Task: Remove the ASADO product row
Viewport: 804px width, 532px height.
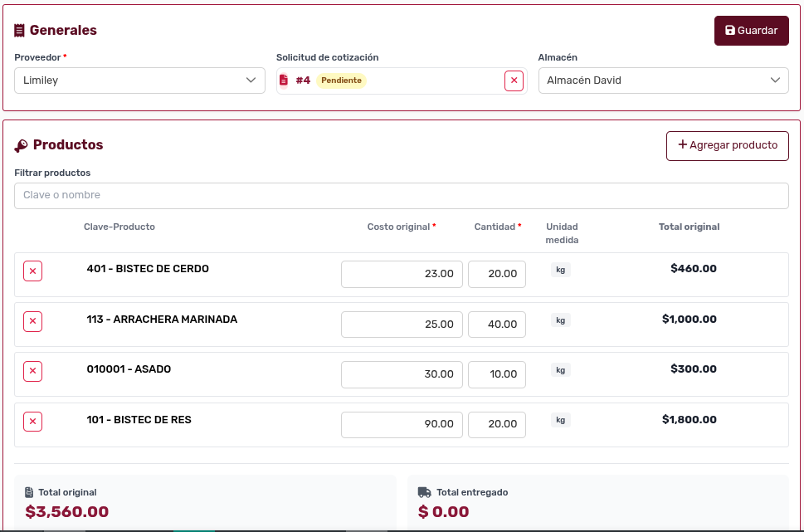Action: tap(32, 371)
